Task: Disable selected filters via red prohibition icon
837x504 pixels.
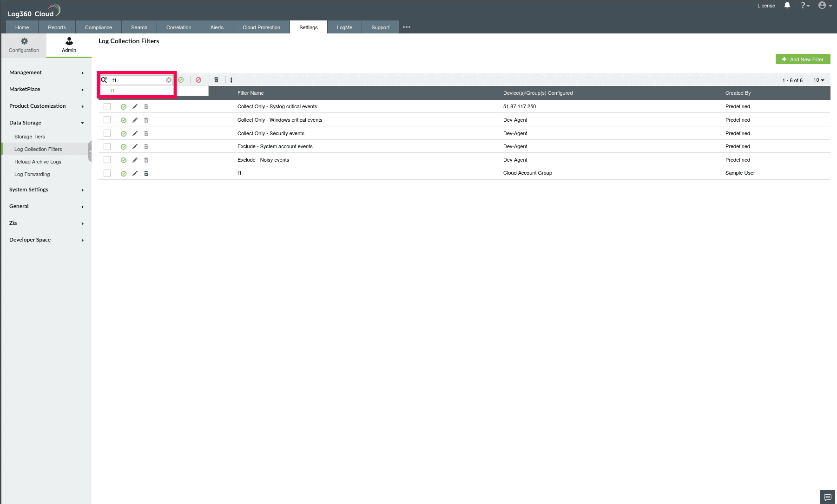Action: point(198,80)
